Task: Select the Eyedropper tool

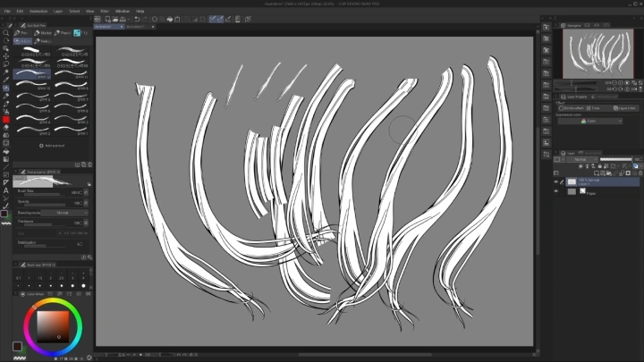Action: tap(5, 80)
